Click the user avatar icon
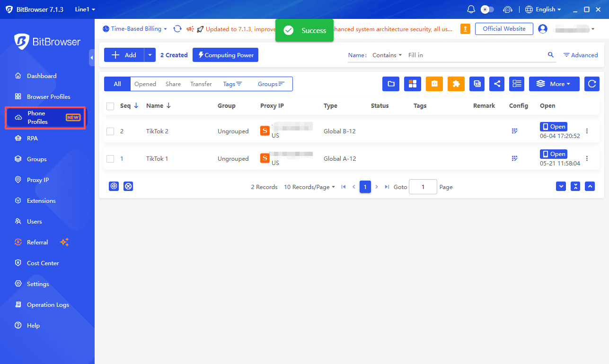Screen dimensions: 609x364 (x=543, y=29)
